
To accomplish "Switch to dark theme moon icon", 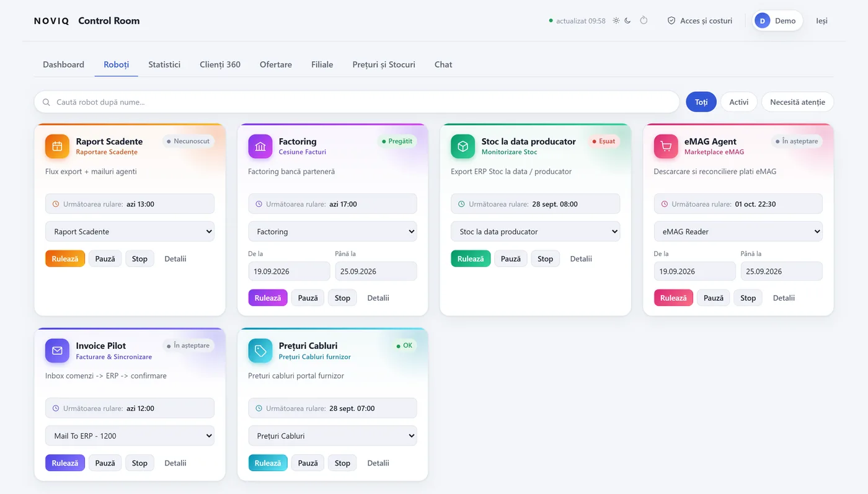I will point(627,20).
